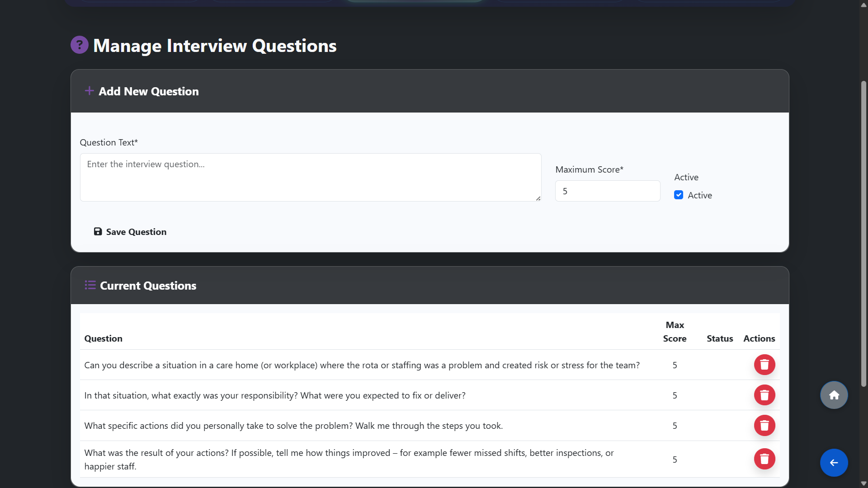Click the 'What was the result' question text
Viewport: 868px width, 488px height.
tap(349, 460)
